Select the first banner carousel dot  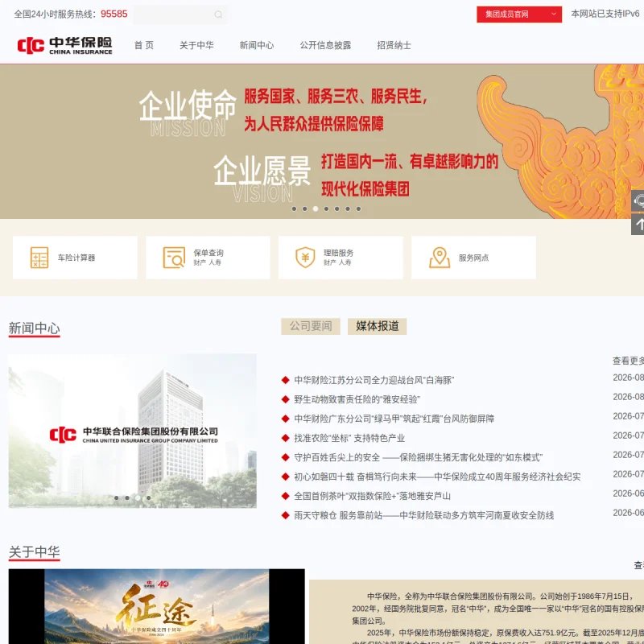click(294, 208)
